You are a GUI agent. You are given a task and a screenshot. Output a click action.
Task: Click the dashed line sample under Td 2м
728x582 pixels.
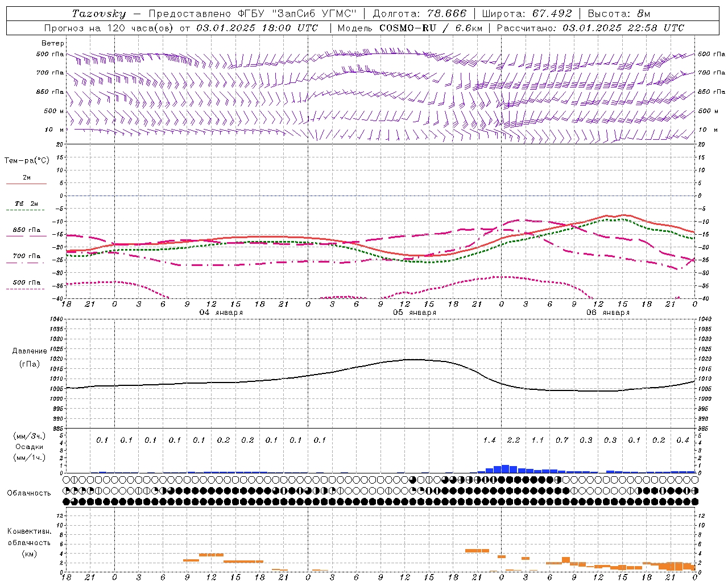coord(26,210)
